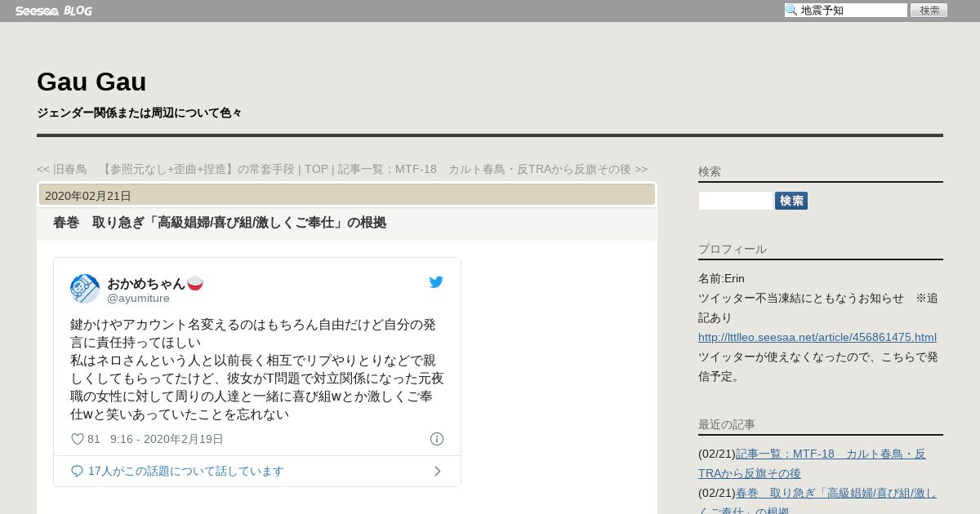
Task: Open the @ayumiture handle
Action: pos(138,298)
